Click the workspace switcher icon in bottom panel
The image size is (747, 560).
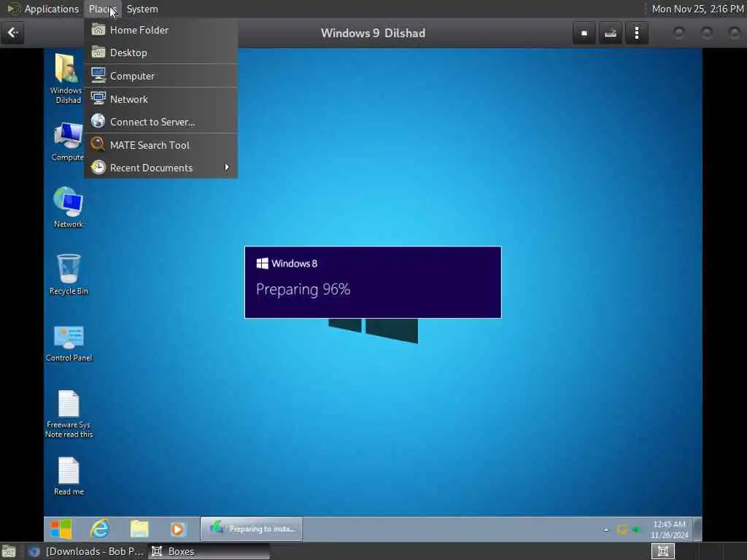[662, 551]
